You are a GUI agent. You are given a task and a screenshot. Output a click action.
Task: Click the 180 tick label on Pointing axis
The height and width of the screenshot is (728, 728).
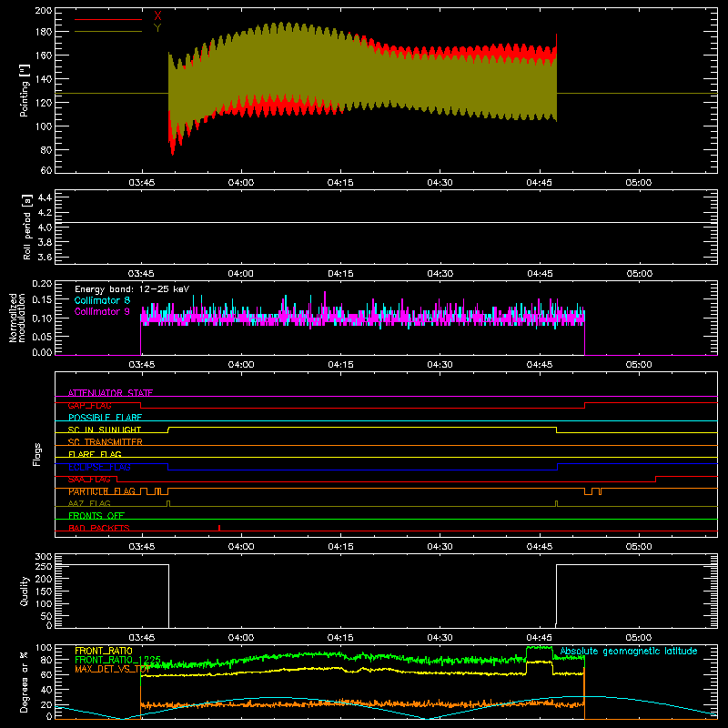[43, 32]
